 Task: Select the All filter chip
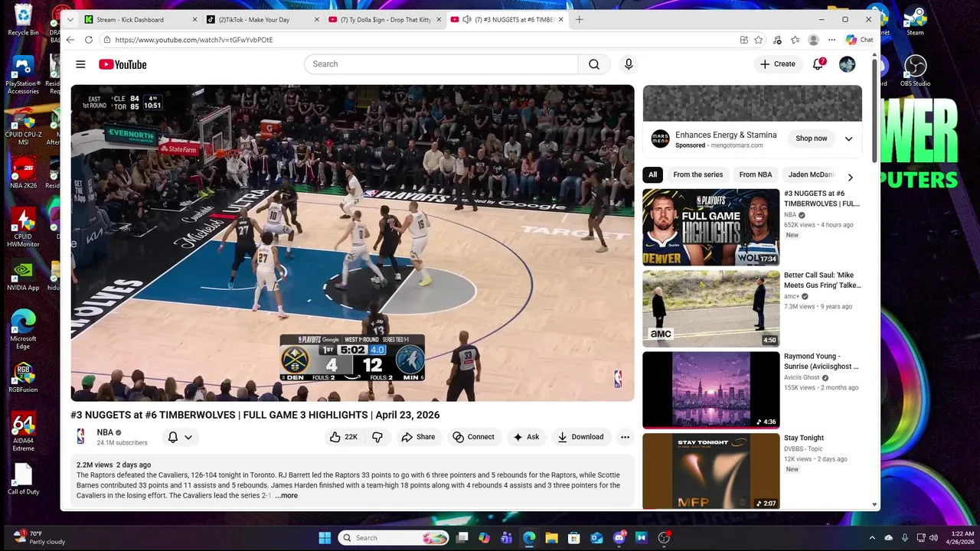[652, 174]
